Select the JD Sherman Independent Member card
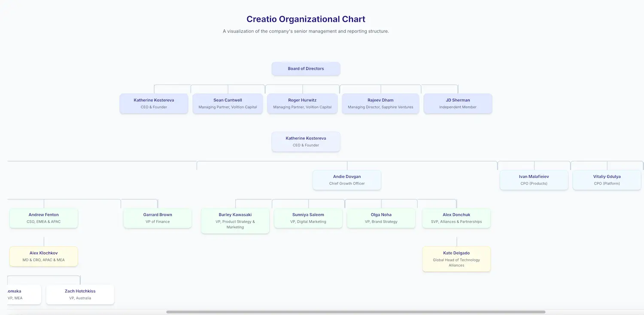 click(458, 103)
